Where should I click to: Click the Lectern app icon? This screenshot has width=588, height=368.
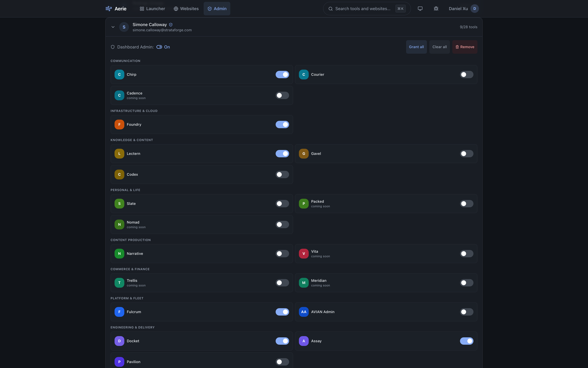pyautogui.click(x=119, y=154)
